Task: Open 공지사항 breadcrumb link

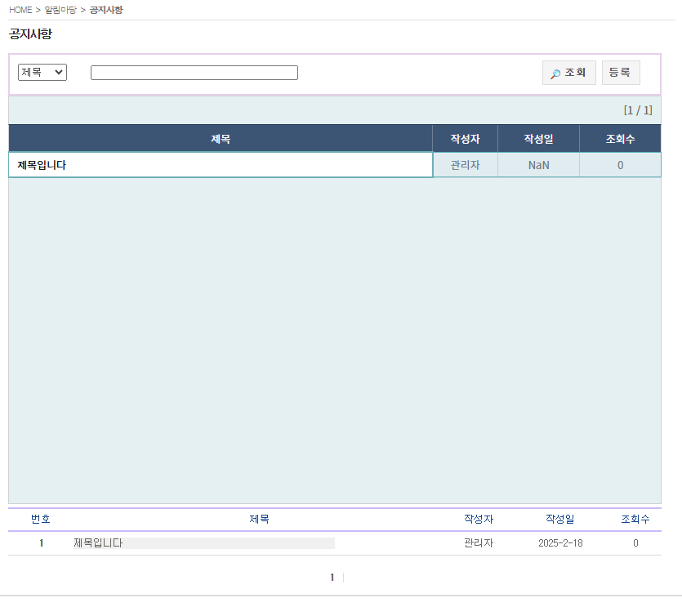Action: click(x=106, y=10)
